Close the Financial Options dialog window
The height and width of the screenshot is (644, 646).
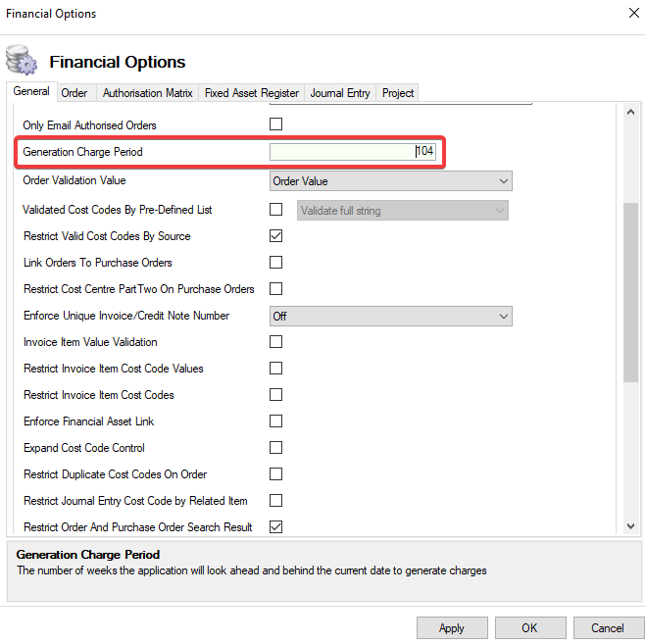pos(631,14)
